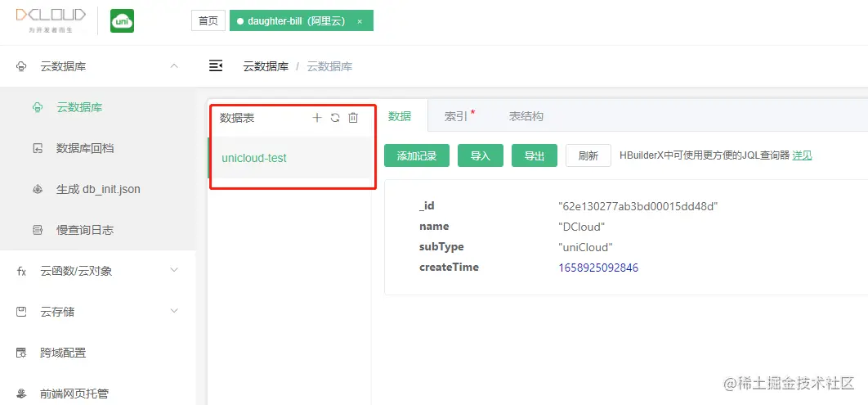868x405 pixels.
Task: Click the 数据表 panel heading
Action: (x=237, y=118)
